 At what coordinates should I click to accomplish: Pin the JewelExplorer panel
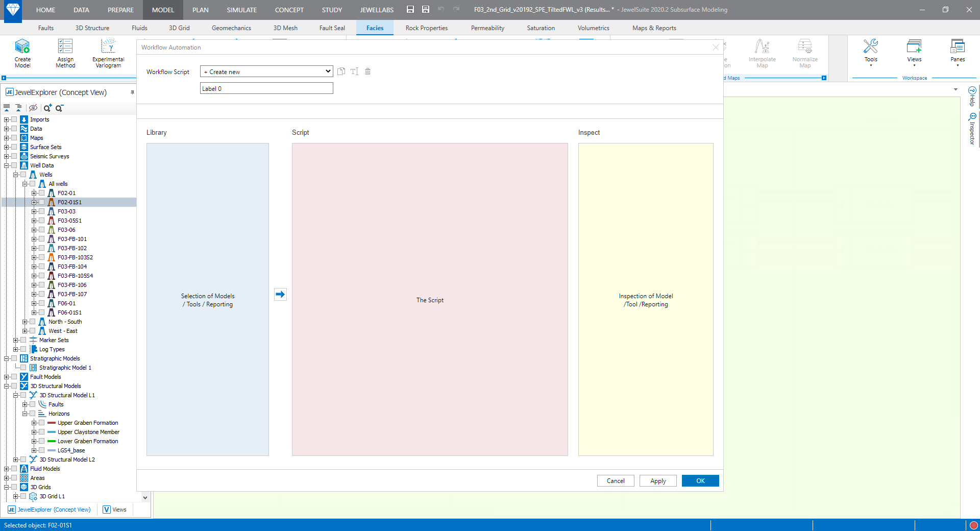point(132,92)
